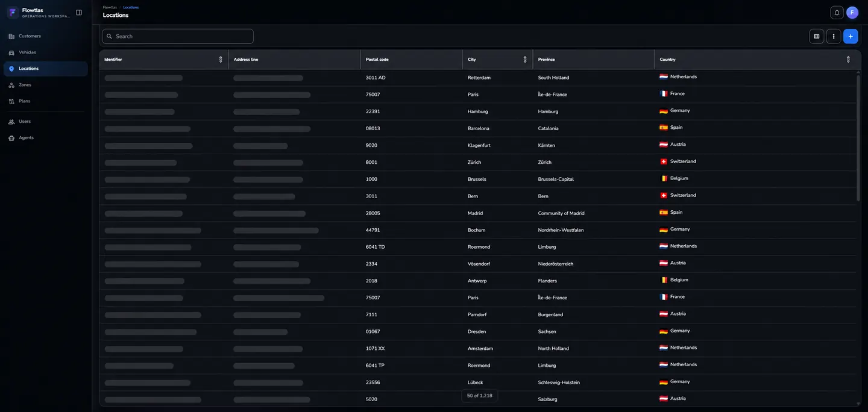Select Locations in the sidebar
Screen dimensions: 868x412
pyautogui.click(x=46, y=69)
